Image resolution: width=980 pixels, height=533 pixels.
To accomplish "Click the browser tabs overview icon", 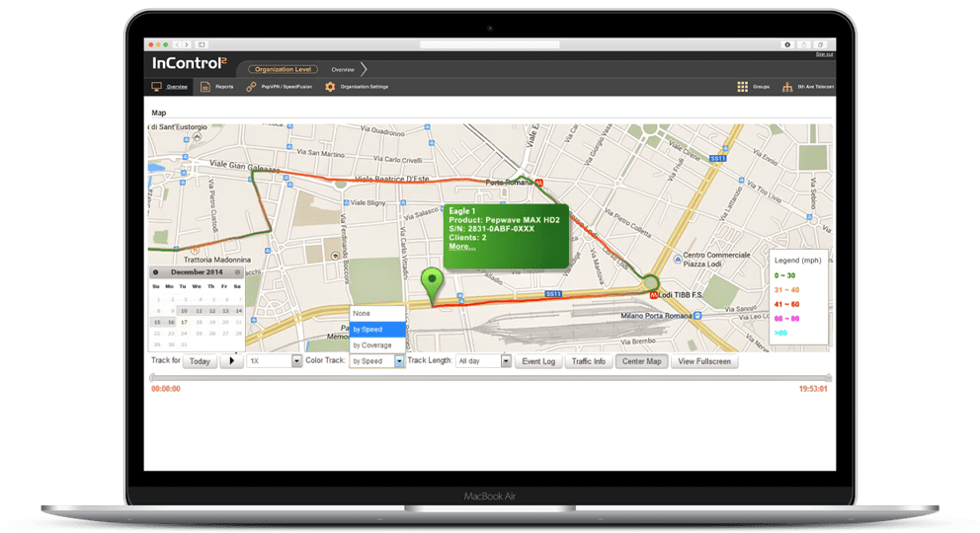I will pos(821,45).
